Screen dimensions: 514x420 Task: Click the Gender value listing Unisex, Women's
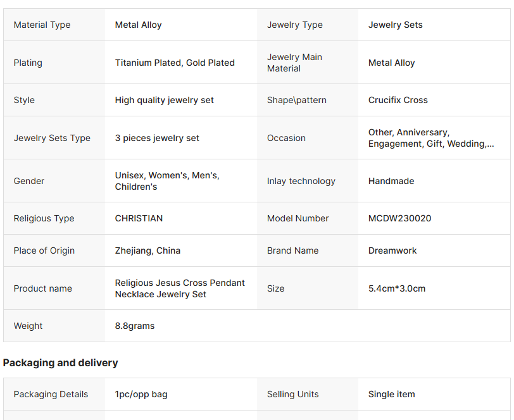pos(167,181)
